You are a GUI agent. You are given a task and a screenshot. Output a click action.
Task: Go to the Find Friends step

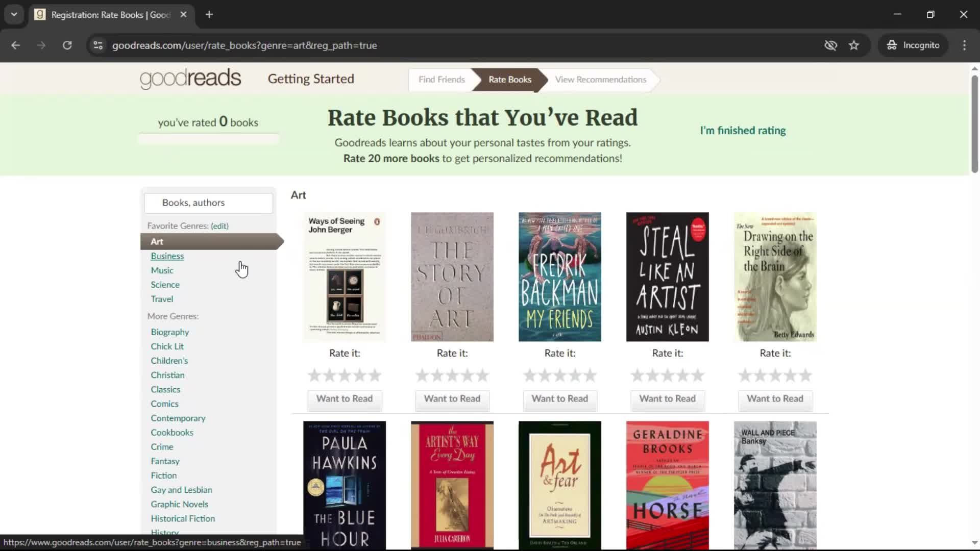coord(442,80)
